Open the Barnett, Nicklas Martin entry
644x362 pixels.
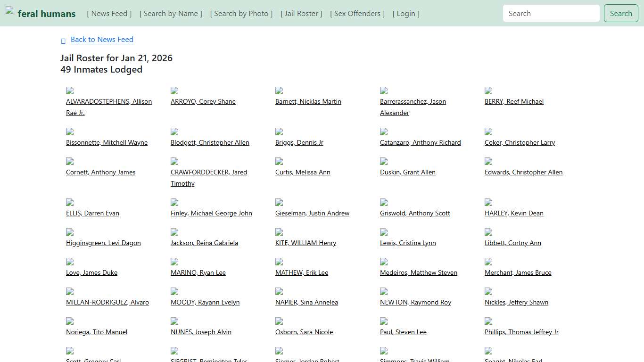[308, 101]
